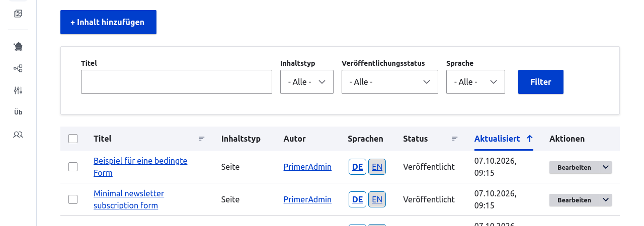Open 'Beispiel für eine bedingte Form' link

[140, 167]
